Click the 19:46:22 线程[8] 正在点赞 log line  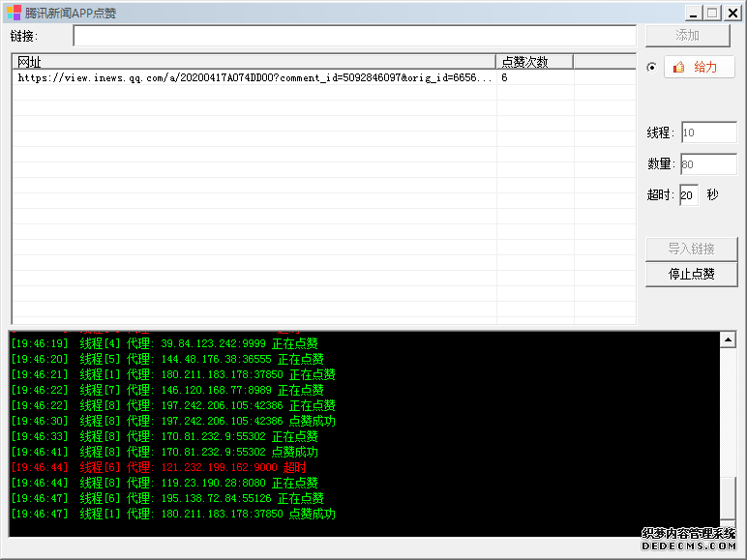tap(173, 405)
